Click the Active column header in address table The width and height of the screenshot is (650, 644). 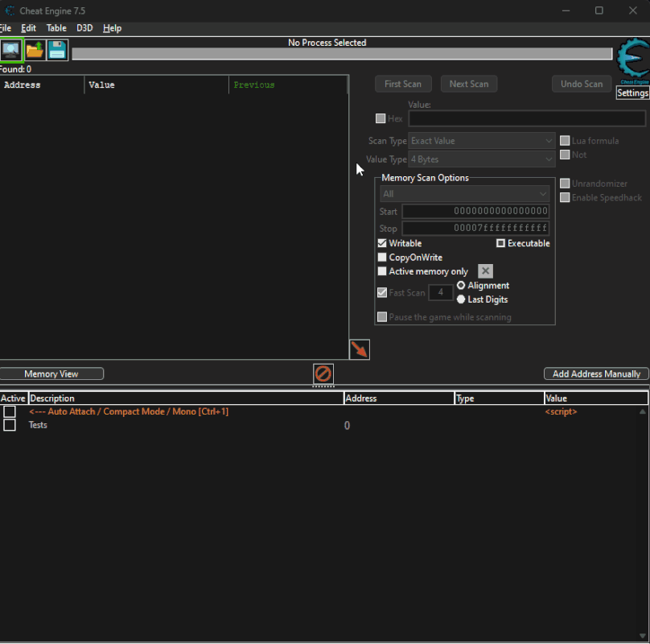(x=14, y=398)
